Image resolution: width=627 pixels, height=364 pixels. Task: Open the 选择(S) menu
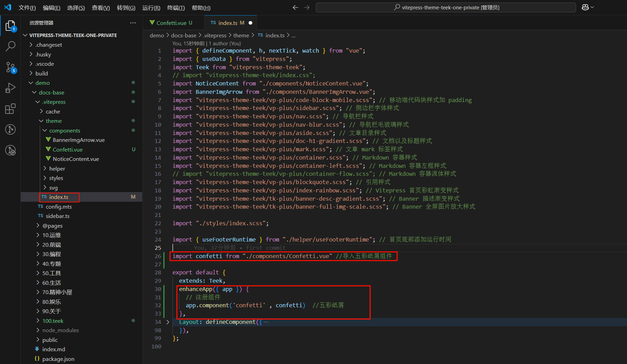click(76, 8)
